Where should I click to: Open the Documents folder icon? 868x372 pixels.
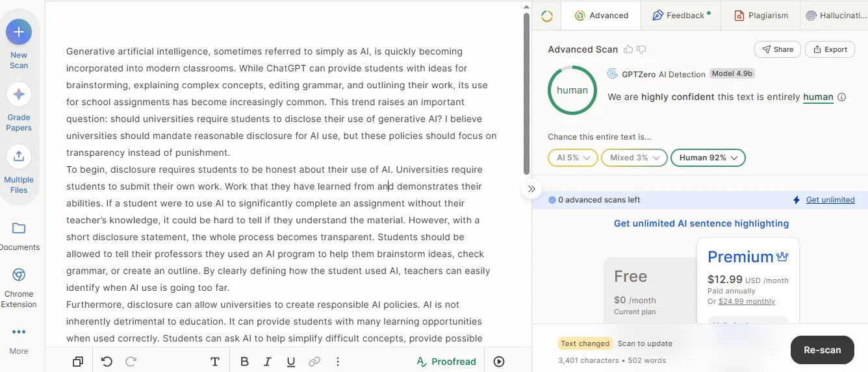(x=19, y=228)
